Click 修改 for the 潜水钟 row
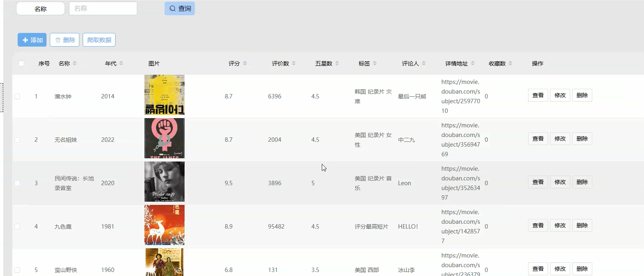 (560, 95)
